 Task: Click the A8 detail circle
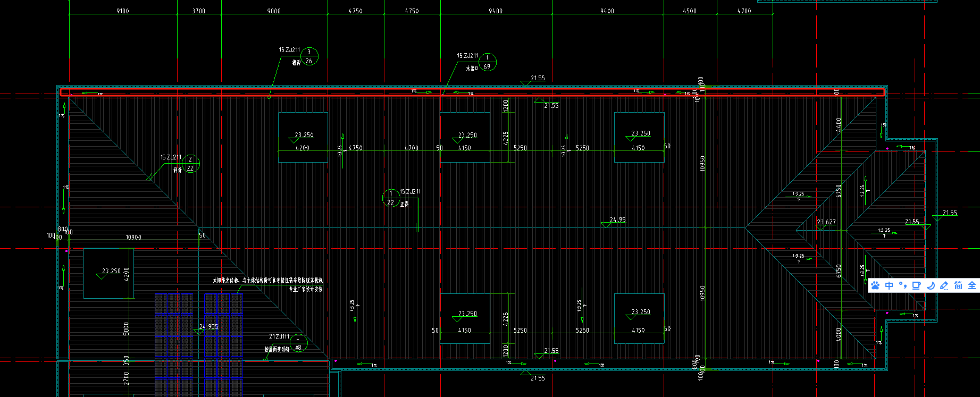click(x=298, y=343)
